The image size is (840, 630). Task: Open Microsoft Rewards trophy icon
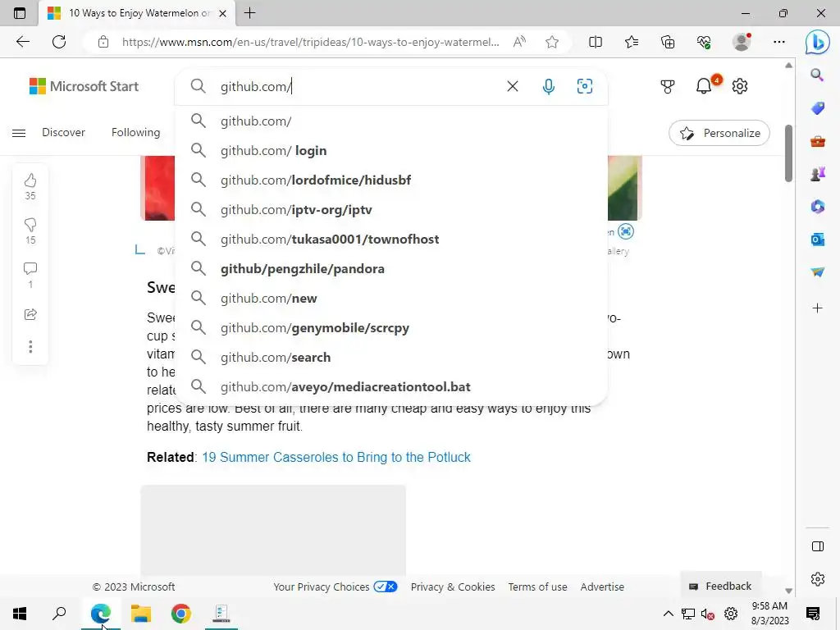(668, 86)
